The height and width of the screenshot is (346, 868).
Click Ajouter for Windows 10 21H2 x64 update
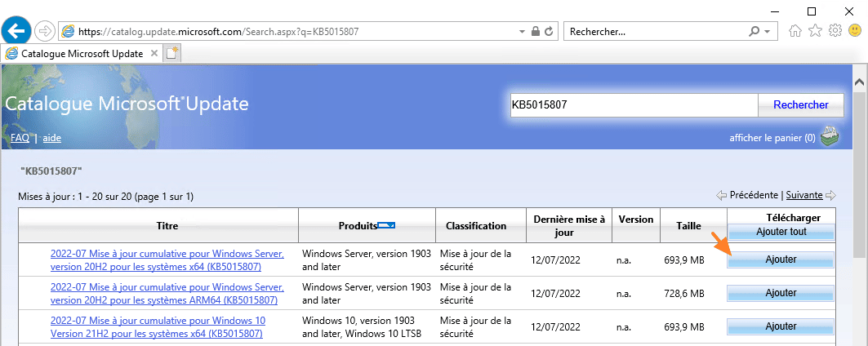pyautogui.click(x=781, y=327)
